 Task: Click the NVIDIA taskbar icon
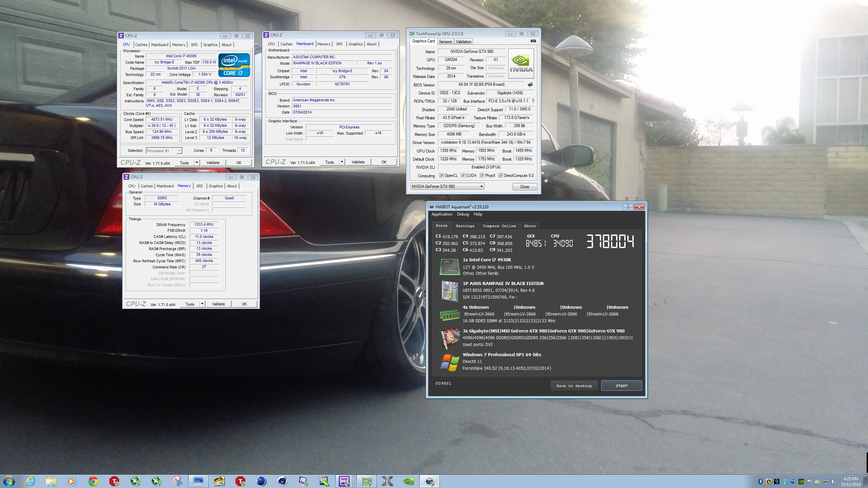409,481
